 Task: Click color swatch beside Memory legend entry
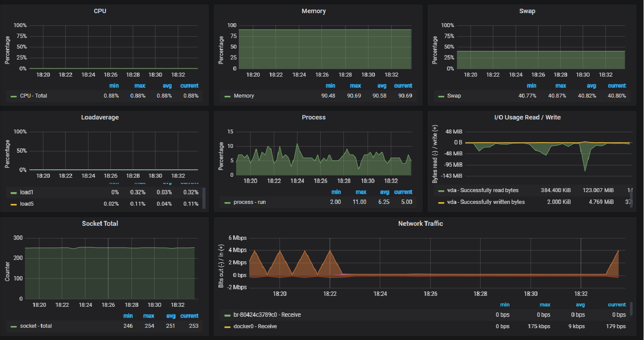tap(227, 96)
